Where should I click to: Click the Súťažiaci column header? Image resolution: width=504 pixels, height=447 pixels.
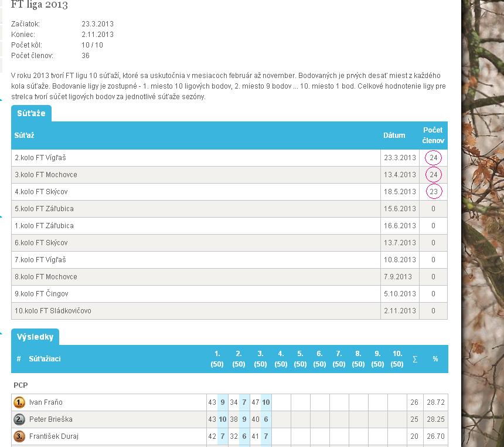point(45,359)
